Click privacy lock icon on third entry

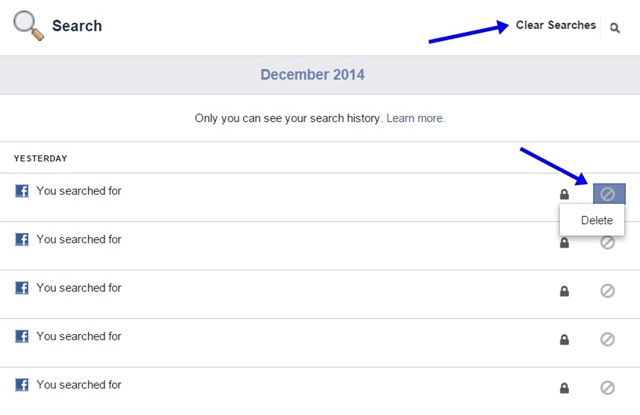564,291
